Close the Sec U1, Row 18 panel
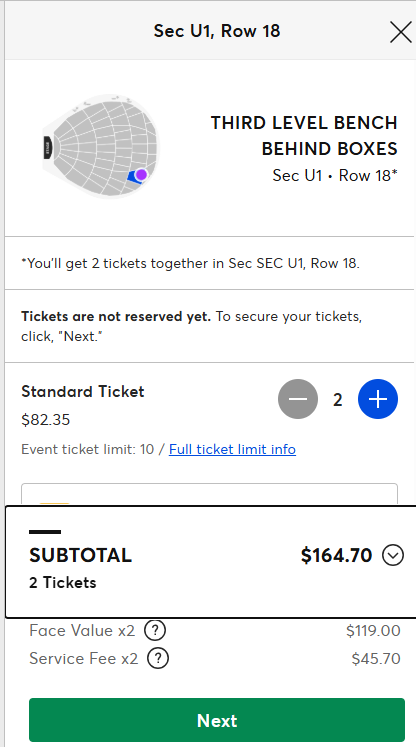The width and height of the screenshot is (416, 747). coord(400,32)
